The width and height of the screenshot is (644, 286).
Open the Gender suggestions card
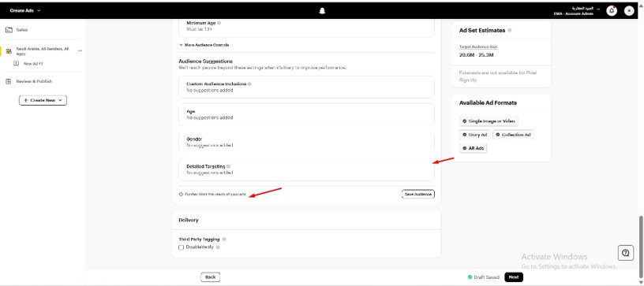(x=306, y=142)
